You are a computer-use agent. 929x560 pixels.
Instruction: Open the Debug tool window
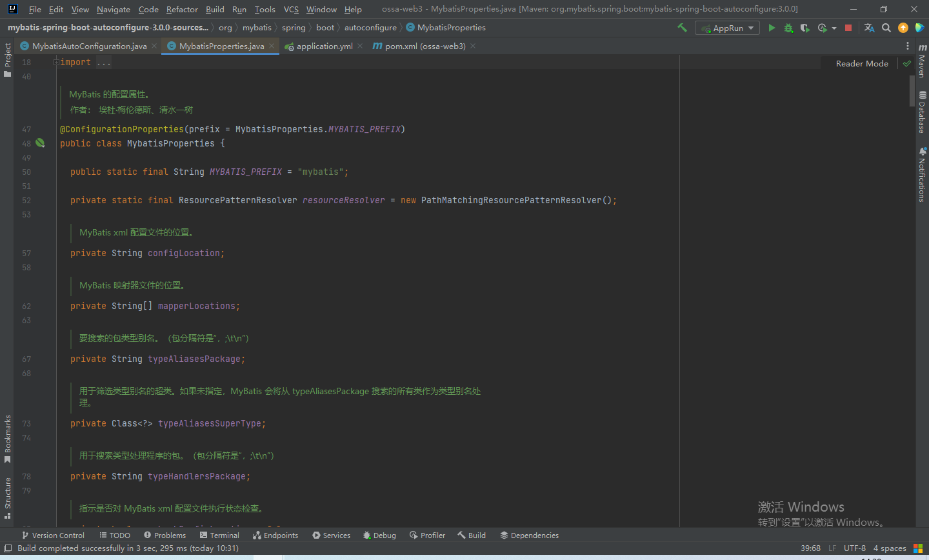[x=379, y=535]
